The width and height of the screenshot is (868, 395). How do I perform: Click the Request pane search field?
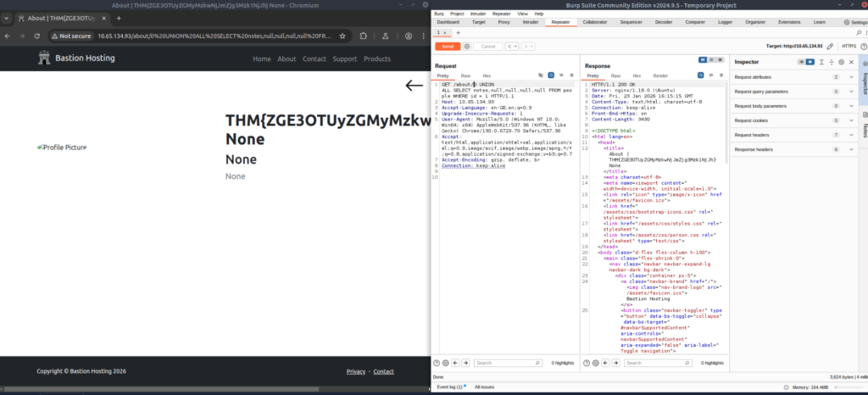[x=509, y=363]
